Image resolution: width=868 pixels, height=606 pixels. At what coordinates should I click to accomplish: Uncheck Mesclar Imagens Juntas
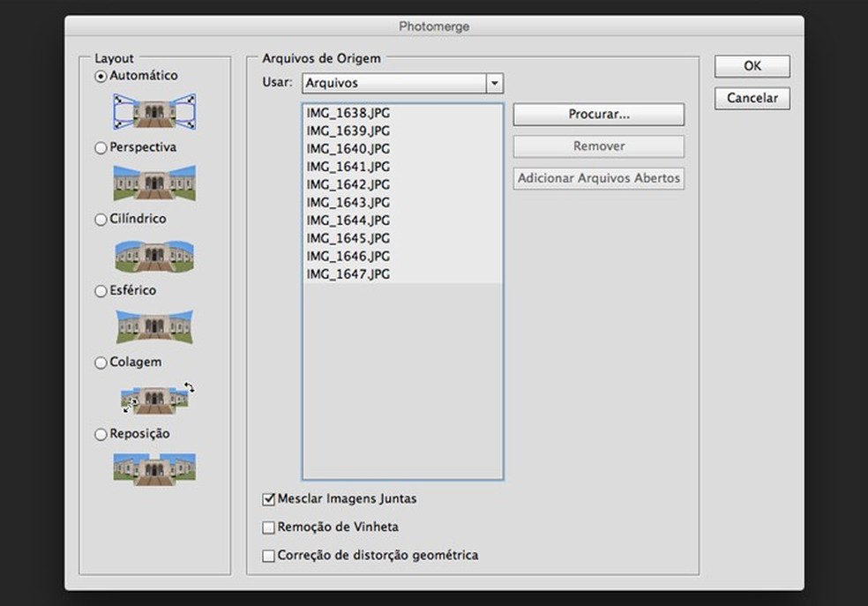coord(268,499)
